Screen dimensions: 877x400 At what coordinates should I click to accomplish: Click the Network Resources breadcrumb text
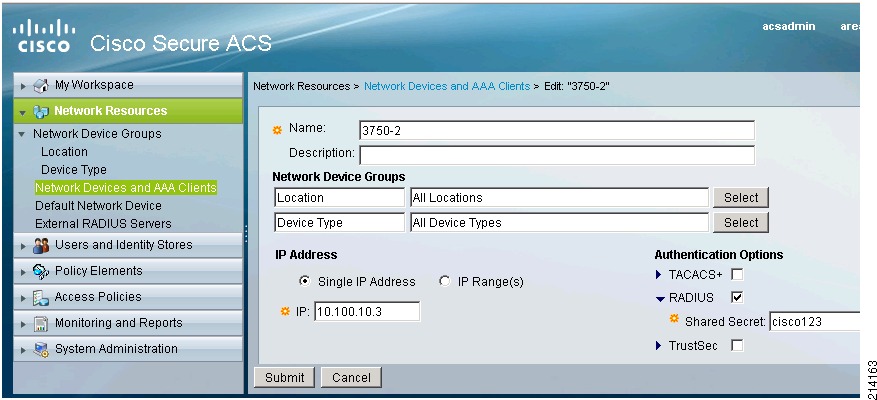[301, 86]
